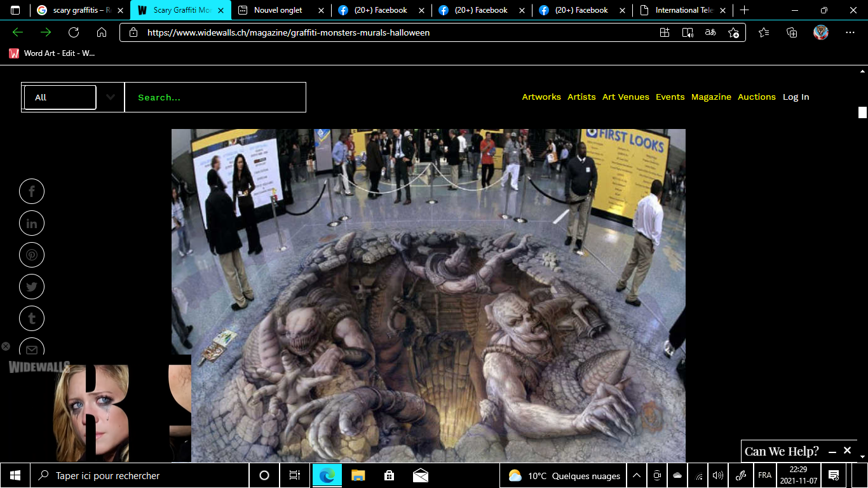
Task: Close the Can We Help chat box
Action: [847, 450]
